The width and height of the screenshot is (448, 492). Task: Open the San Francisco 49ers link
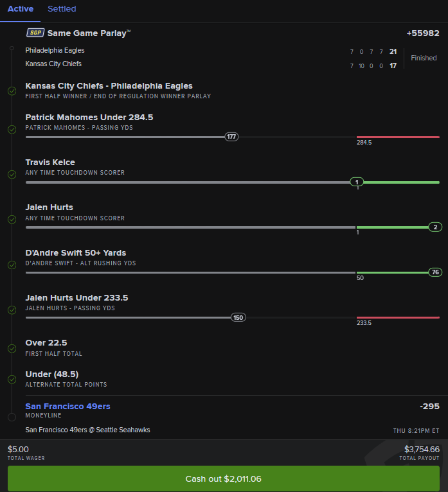pyautogui.click(x=68, y=407)
